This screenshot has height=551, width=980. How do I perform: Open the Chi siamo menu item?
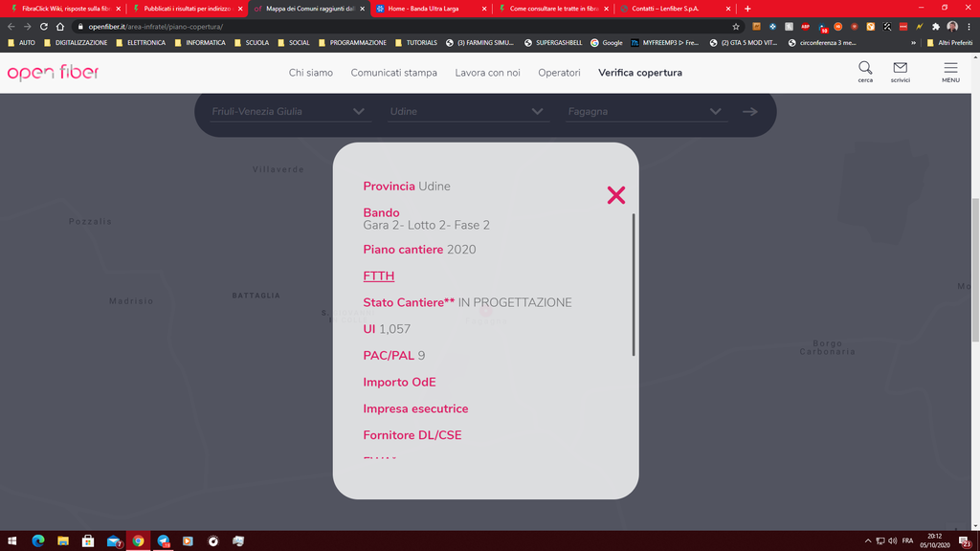click(x=311, y=73)
